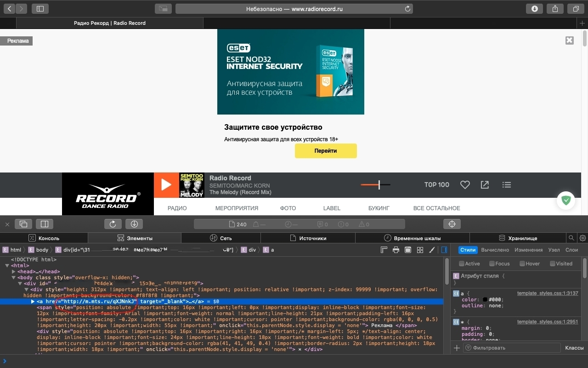The width and height of the screenshot is (588, 368).
Task: Close the ad banner with the X
Action: point(570,40)
